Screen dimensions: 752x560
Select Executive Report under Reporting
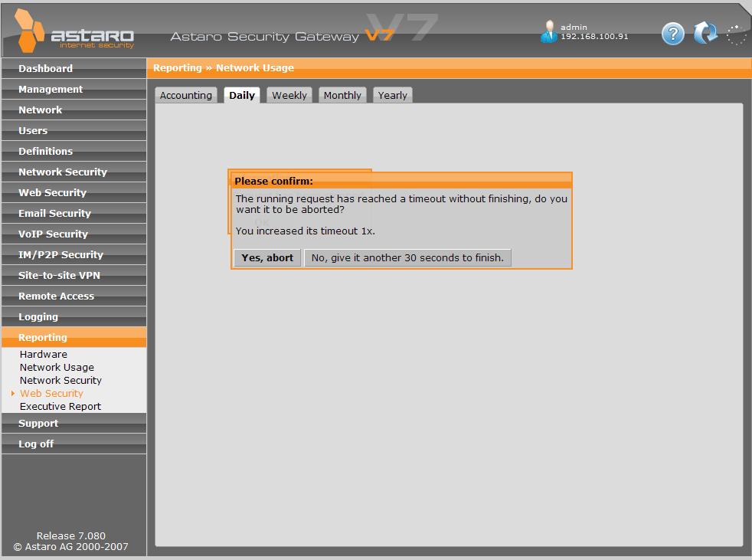60,406
